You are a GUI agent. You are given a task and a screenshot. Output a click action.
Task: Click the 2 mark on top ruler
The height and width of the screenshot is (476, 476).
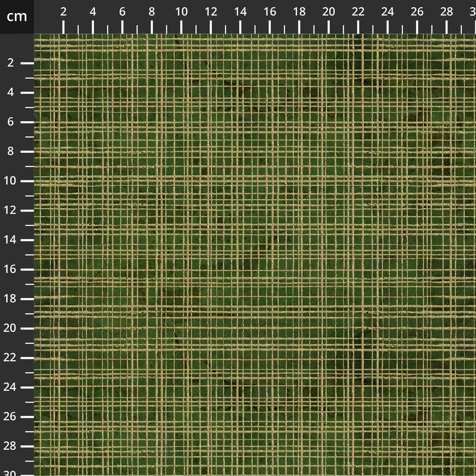(x=63, y=12)
